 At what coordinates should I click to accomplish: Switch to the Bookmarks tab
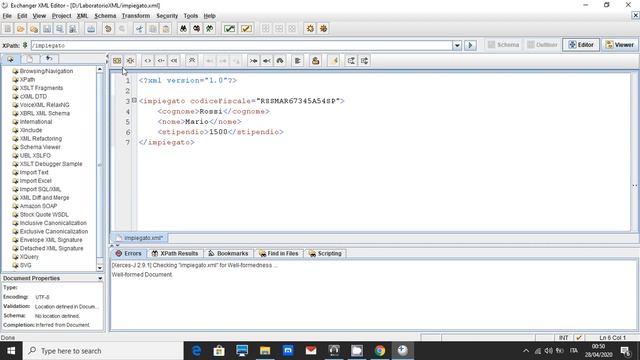(228, 253)
